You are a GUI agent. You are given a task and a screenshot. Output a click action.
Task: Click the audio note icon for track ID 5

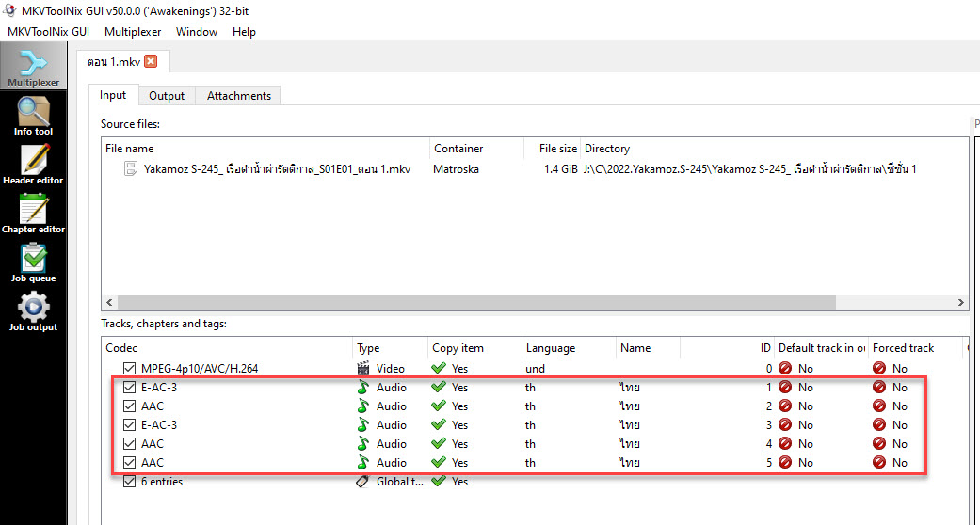363,463
